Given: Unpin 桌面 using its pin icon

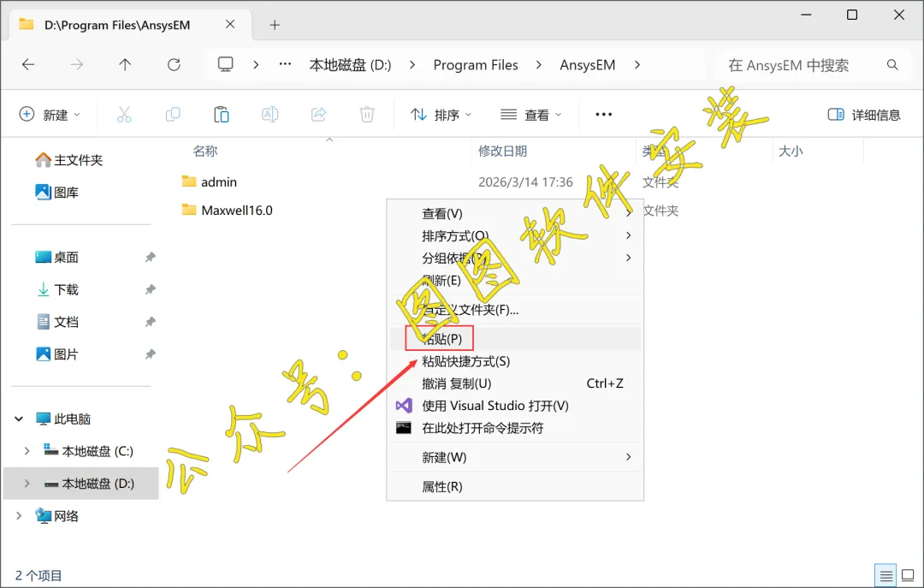Looking at the screenshot, I should pyautogui.click(x=151, y=257).
